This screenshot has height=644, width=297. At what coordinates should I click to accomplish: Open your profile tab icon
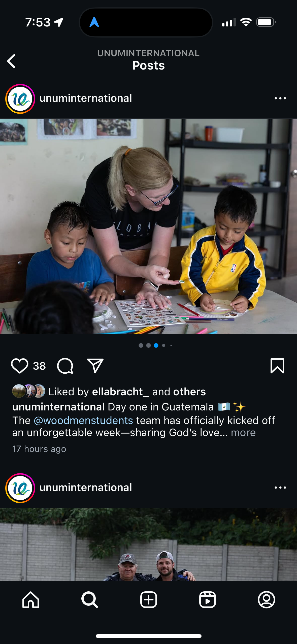pos(267,600)
